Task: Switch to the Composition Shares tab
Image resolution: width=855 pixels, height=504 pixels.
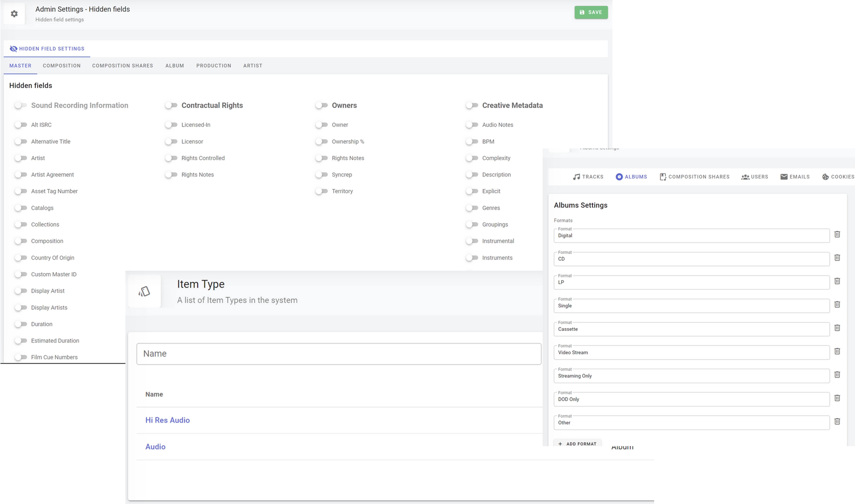Action: (x=122, y=66)
